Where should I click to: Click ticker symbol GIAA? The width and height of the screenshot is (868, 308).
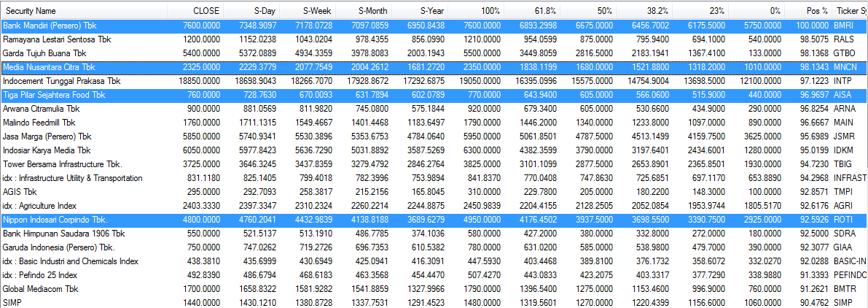(842, 247)
